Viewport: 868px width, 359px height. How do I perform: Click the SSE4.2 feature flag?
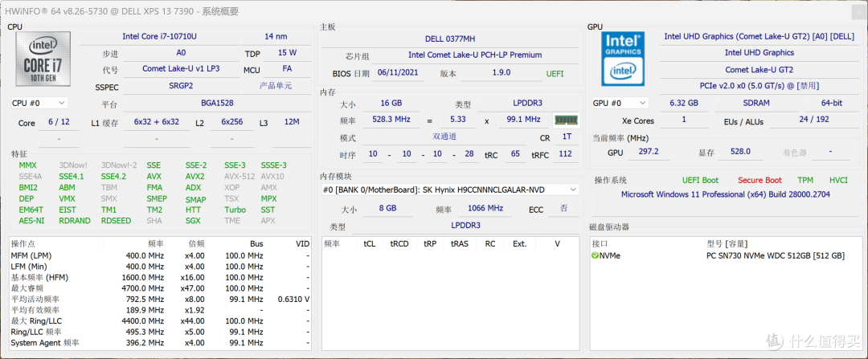(x=113, y=177)
